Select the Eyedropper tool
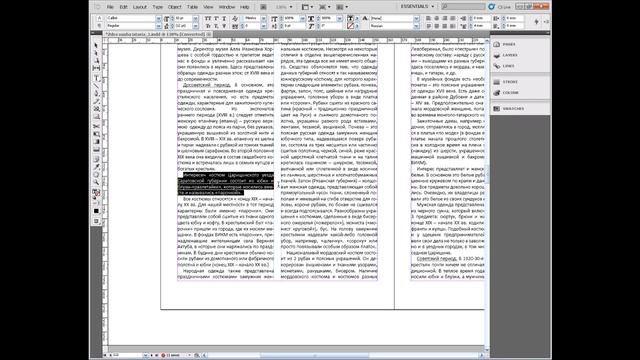The image size is (640, 360). coord(96,167)
